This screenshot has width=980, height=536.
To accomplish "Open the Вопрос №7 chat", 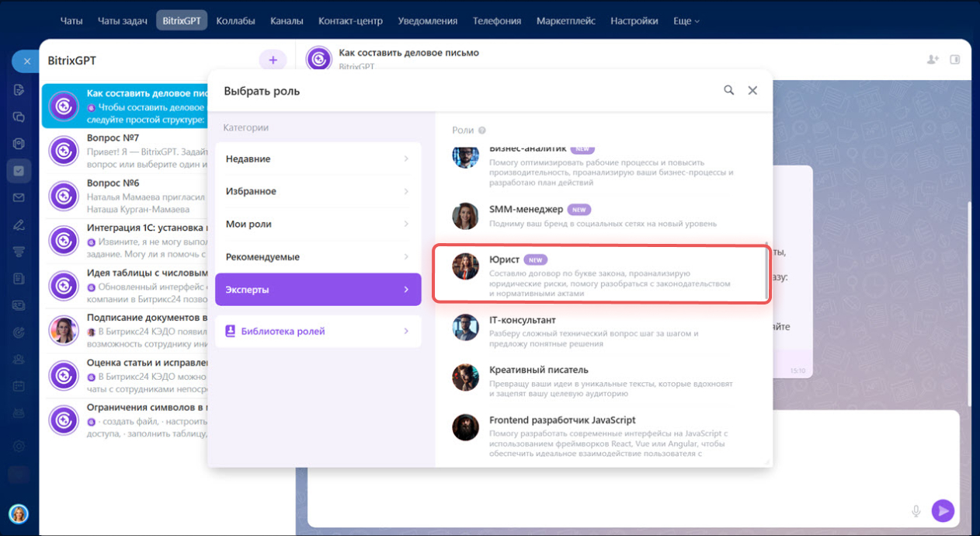I will 124,151.
